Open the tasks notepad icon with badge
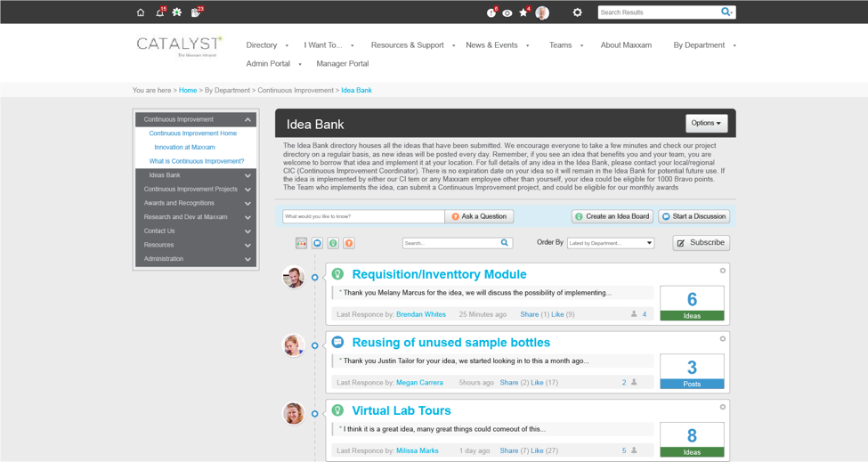Image resolution: width=868 pixels, height=462 pixels. click(x=197, y=12)
